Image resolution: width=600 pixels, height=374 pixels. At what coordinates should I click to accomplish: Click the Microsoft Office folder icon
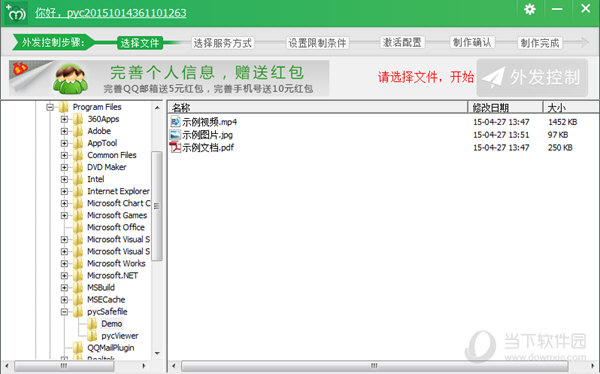[78, 227]
